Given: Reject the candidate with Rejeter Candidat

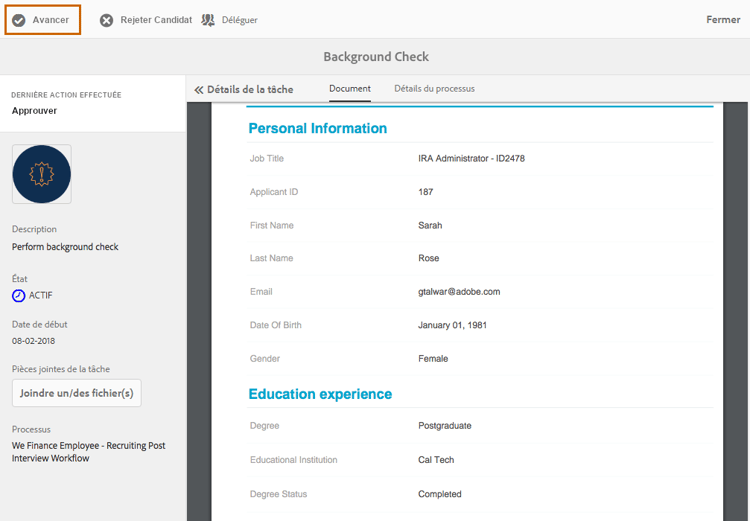Looking at the screenshot, I should pyautogui.click(x=156, y=20).
